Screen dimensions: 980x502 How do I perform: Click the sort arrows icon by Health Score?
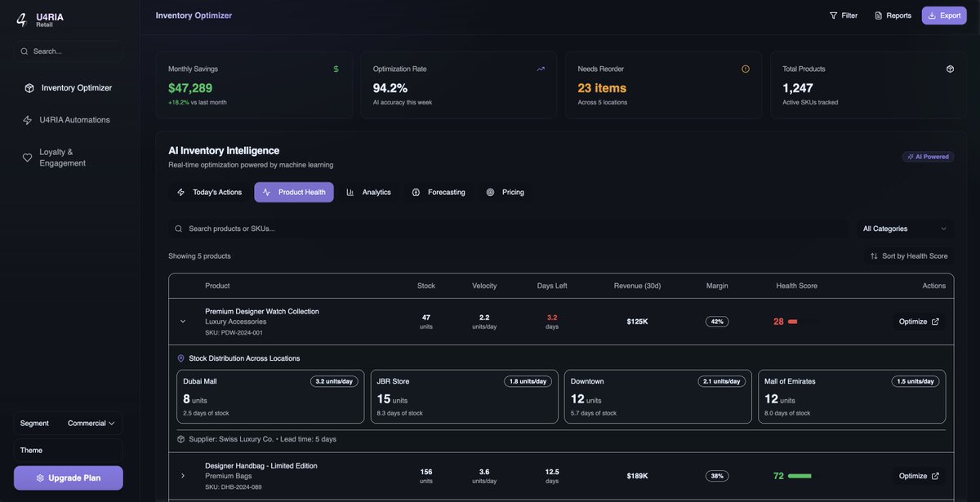(x=874, y=256)
